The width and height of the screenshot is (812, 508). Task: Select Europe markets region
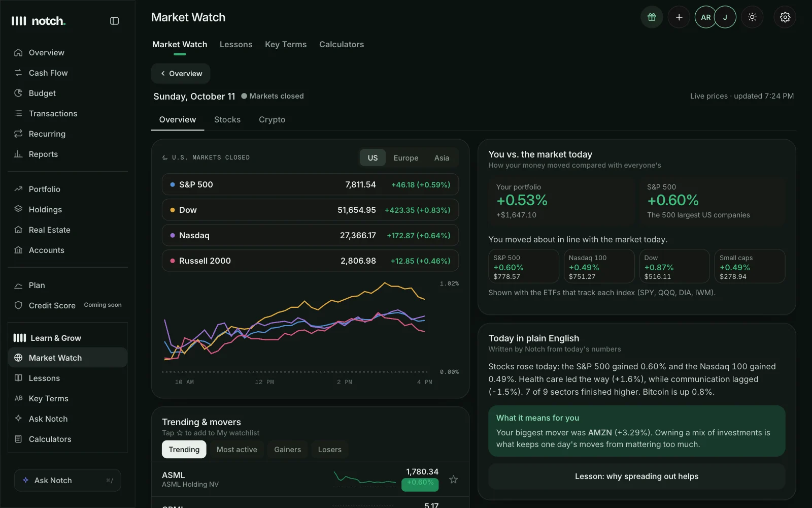click(406, 157)
